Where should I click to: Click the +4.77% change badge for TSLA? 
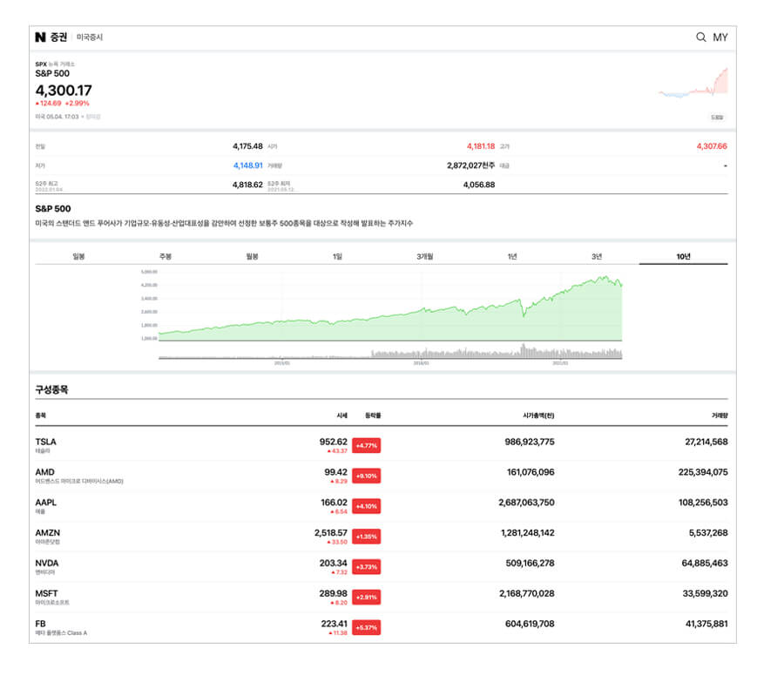(x=367, y=445)
